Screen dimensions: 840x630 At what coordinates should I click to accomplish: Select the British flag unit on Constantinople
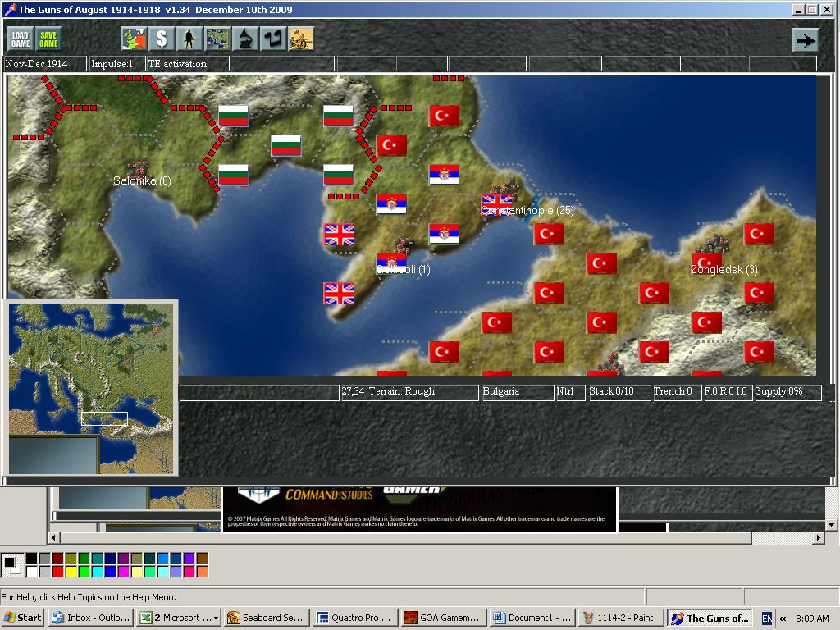tap(496, 204)
